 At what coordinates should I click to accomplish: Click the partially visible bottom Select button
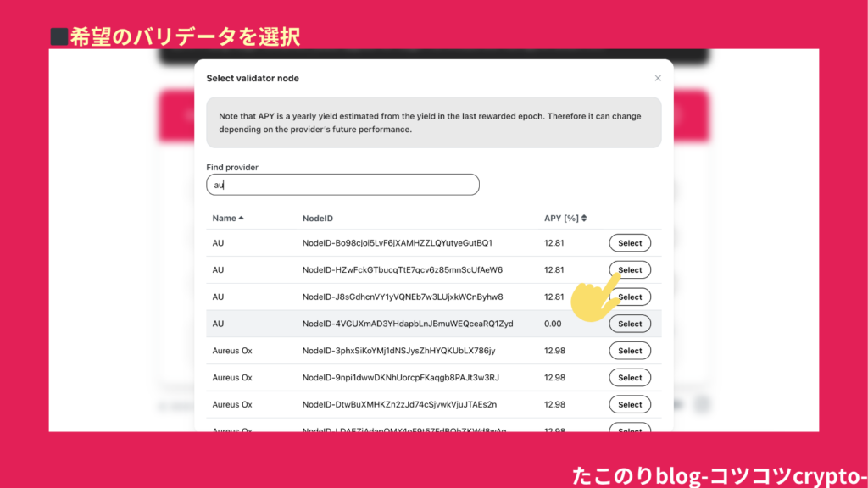coord(630,428)
